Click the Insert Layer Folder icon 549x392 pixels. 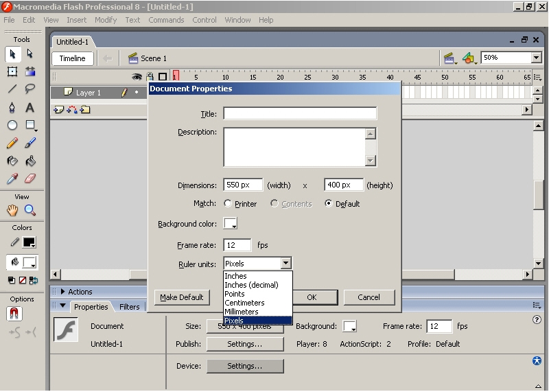click(x=85, y=110)
